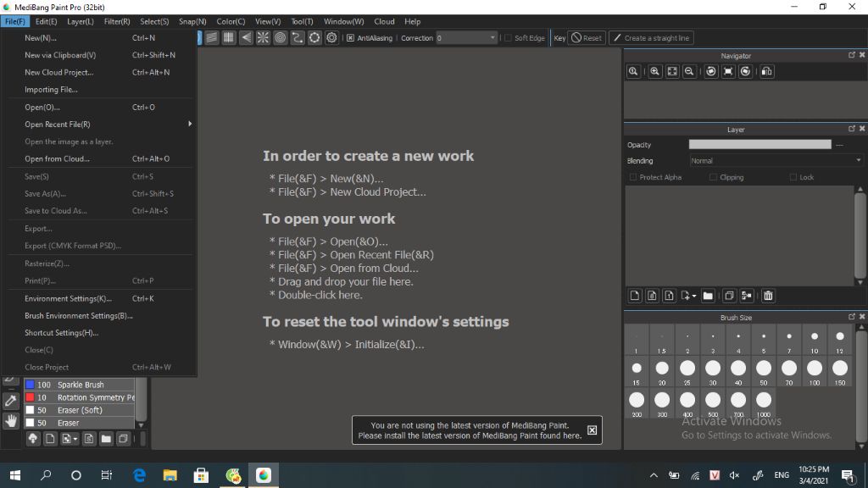
Task: Click the Navigator reset rotation icon
Action: point(728,71)
